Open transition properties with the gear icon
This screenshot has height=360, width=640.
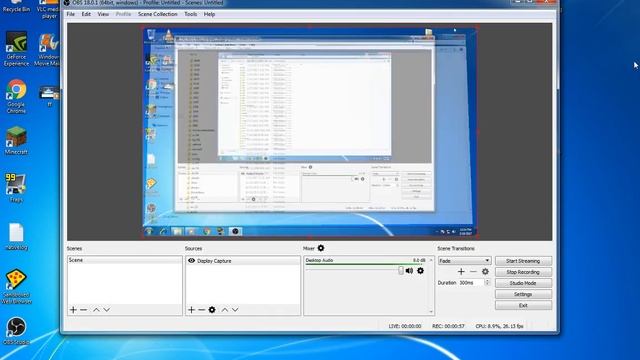tap(485, 271)
